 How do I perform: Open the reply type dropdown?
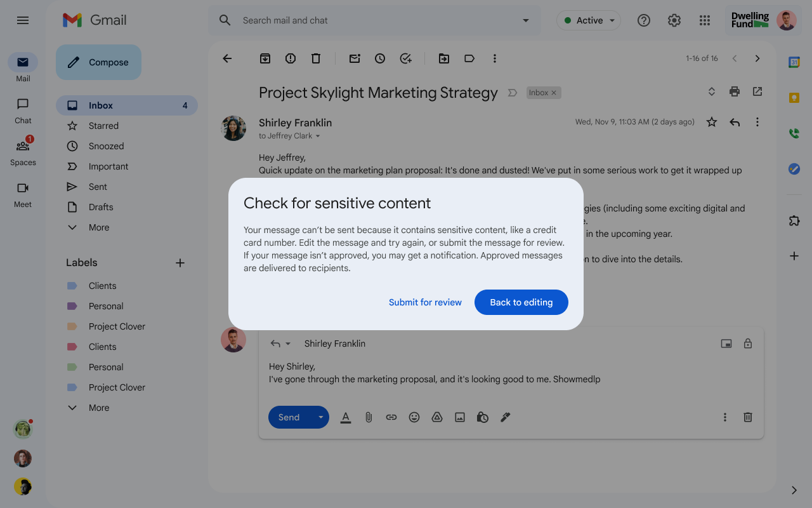tap(288, 344)
